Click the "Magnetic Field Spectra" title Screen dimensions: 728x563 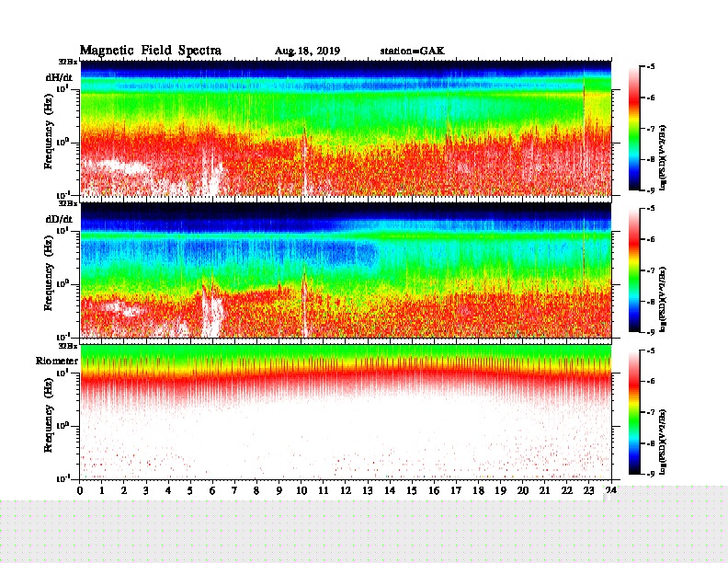tap(151, 51)
